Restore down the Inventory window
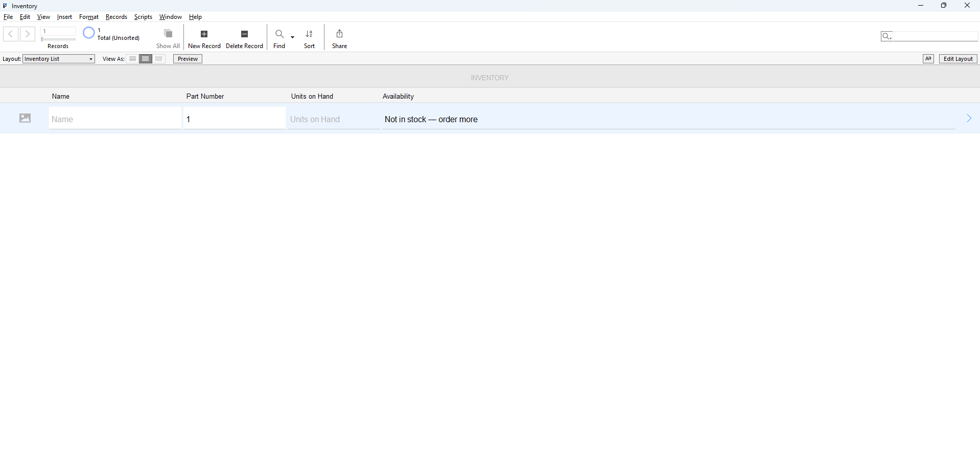 pyautogui.click(x=944, y=6)
